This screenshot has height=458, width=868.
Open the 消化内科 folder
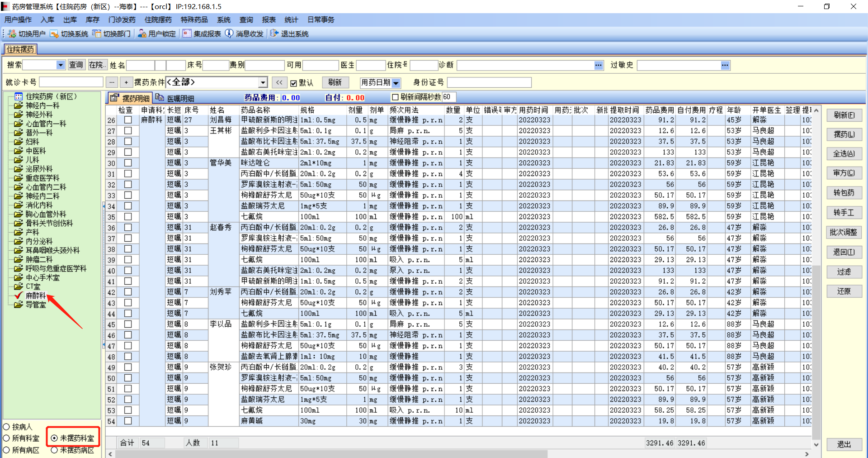pyautogui.click(x=19, y=205)
